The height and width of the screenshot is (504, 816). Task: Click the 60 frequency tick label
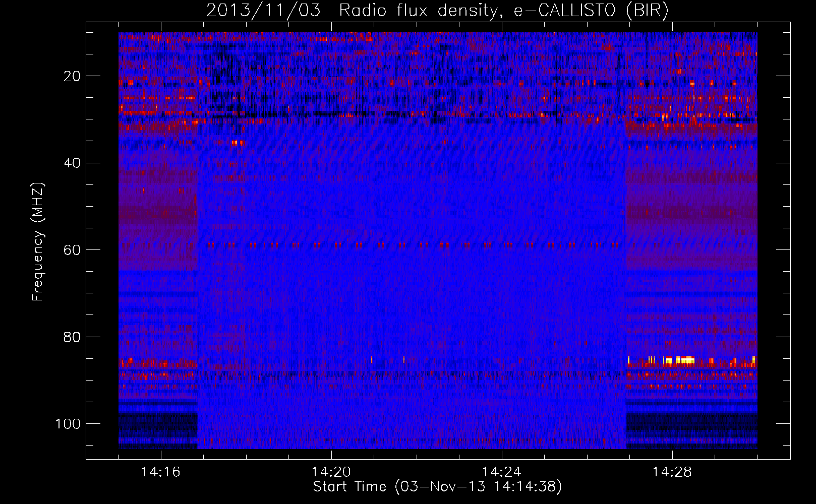[x=73, y=250]
